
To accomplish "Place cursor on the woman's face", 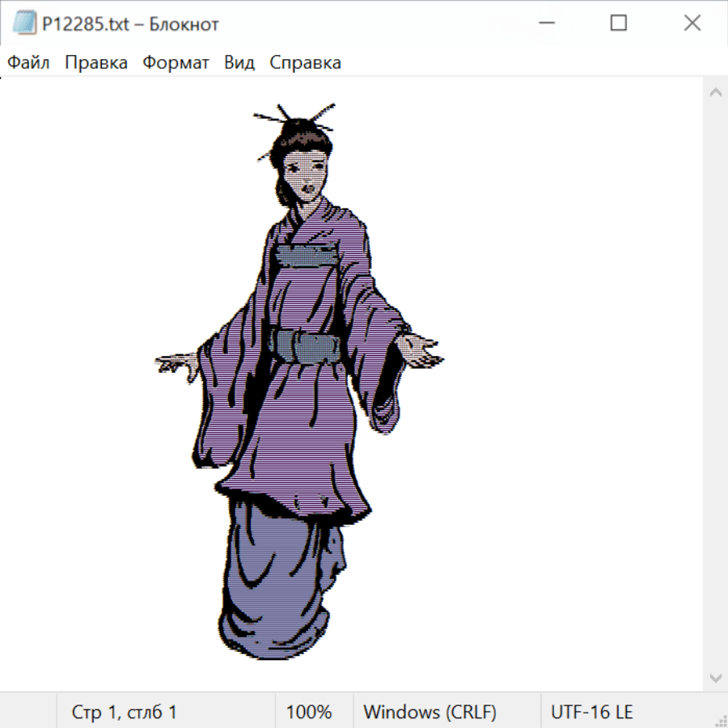I will point(307,174).
